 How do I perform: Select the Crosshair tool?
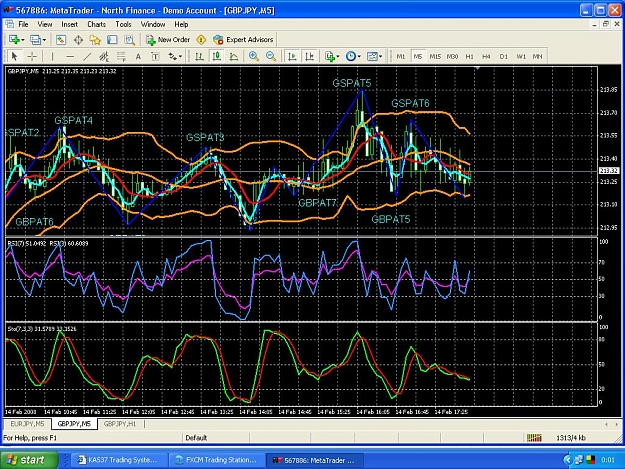[32, 57]
